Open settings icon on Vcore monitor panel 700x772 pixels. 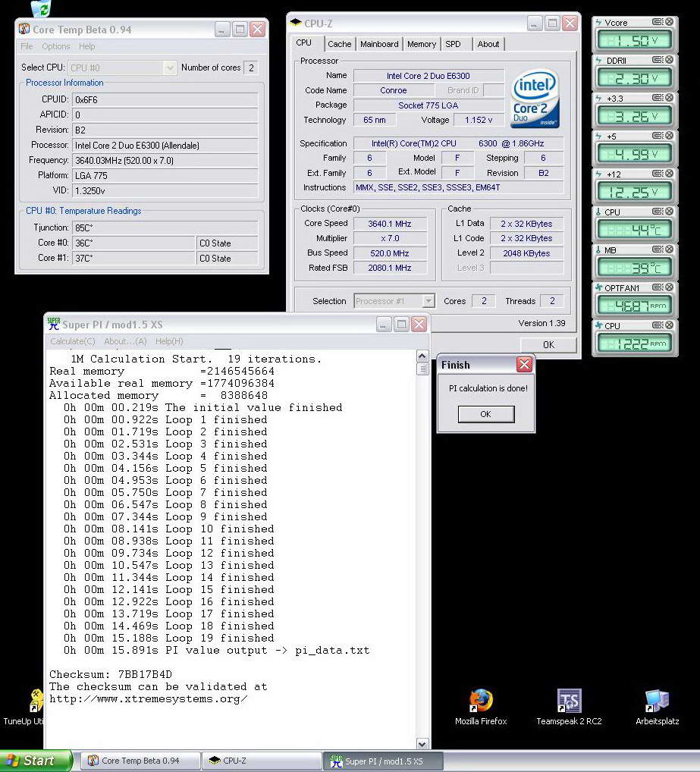pos(658,22)
